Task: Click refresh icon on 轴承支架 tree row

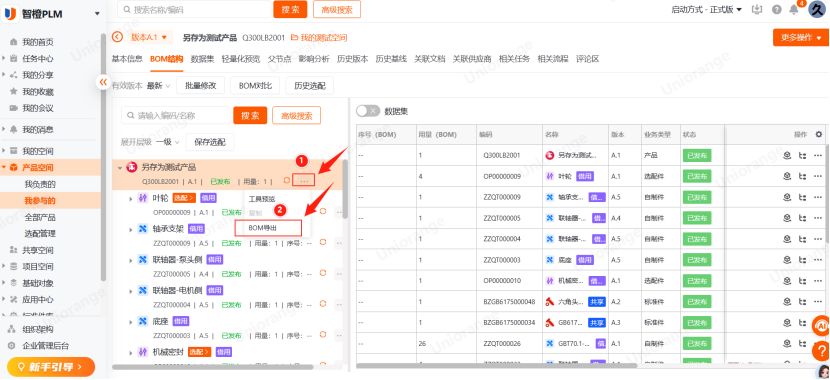Action: coord(322,242)
